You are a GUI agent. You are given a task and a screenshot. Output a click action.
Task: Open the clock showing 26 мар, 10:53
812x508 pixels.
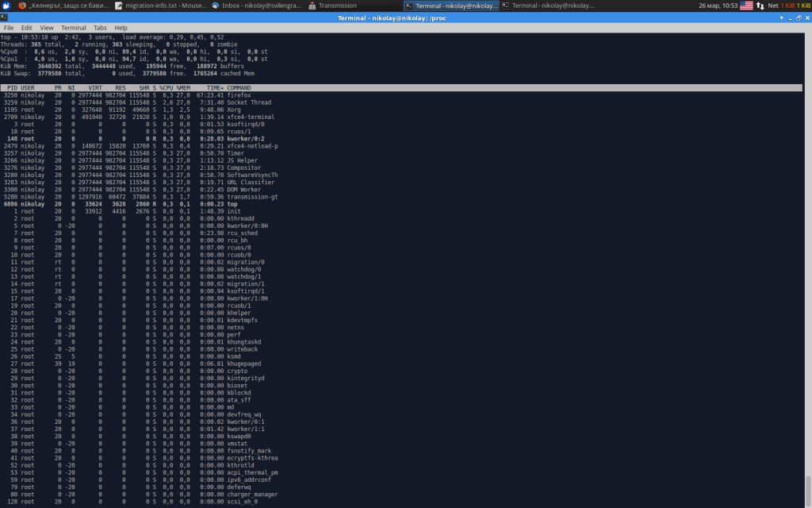(718, 6)
